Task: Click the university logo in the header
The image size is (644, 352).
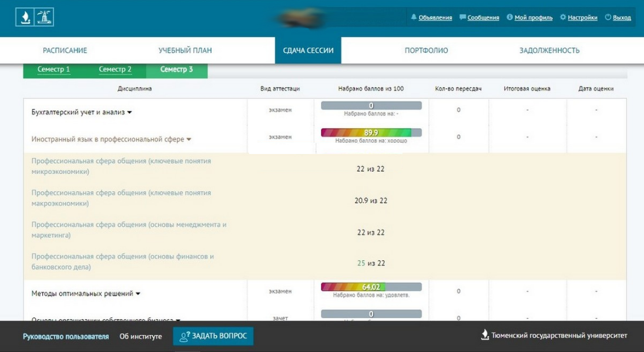Action: (34, 18)
